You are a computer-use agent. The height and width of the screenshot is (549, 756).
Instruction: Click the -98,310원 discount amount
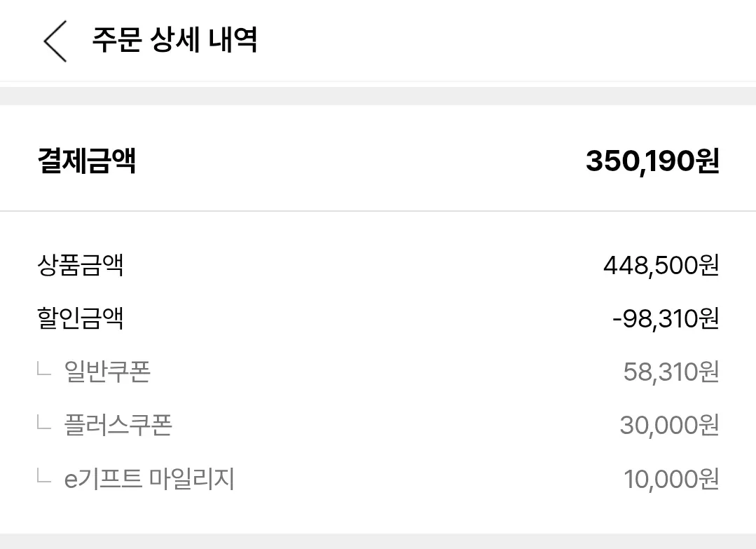[665, 319]
